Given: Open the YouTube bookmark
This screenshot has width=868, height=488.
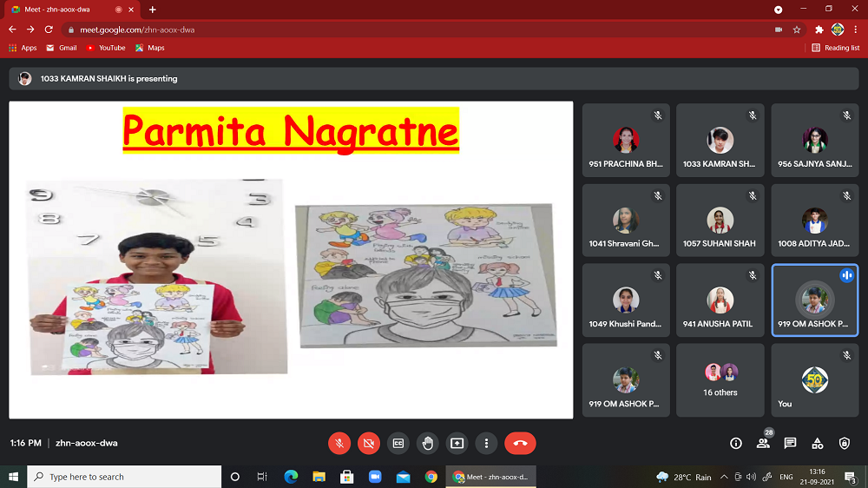Looking at the screenshot, I should [x=106, y=48].
